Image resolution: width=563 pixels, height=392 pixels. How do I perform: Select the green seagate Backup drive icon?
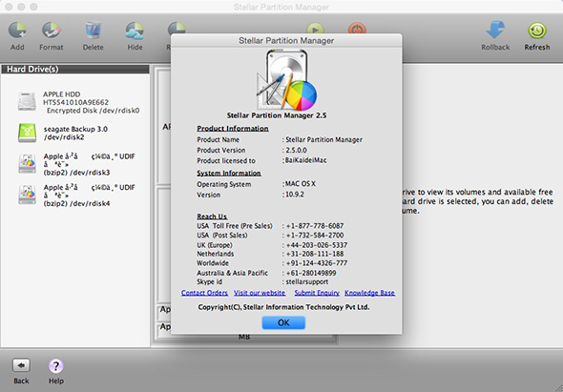coord(27,134)
